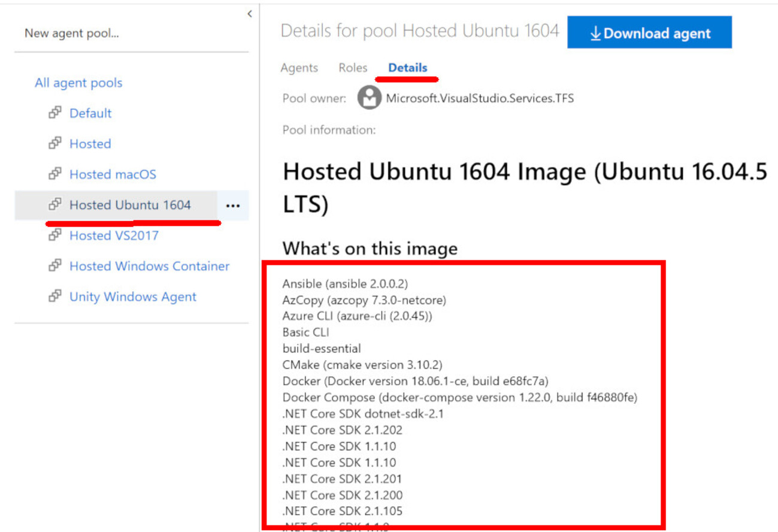Click the Hosted pool icon
This screenshot has width=778, height=532.
click(x=55, y=143)
